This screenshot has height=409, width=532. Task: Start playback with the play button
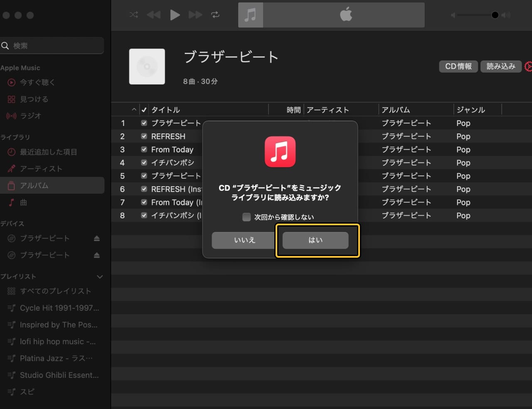tap(175, 15)
